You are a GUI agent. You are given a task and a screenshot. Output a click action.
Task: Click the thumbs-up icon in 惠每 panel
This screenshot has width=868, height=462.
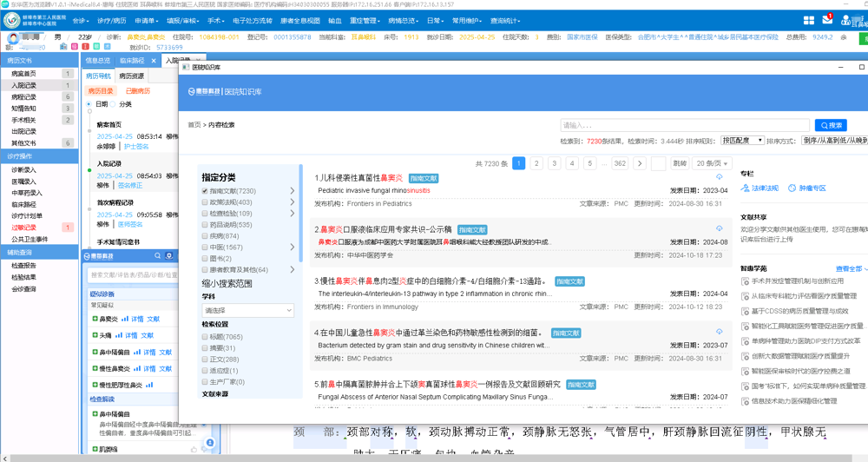pos(194,449)
